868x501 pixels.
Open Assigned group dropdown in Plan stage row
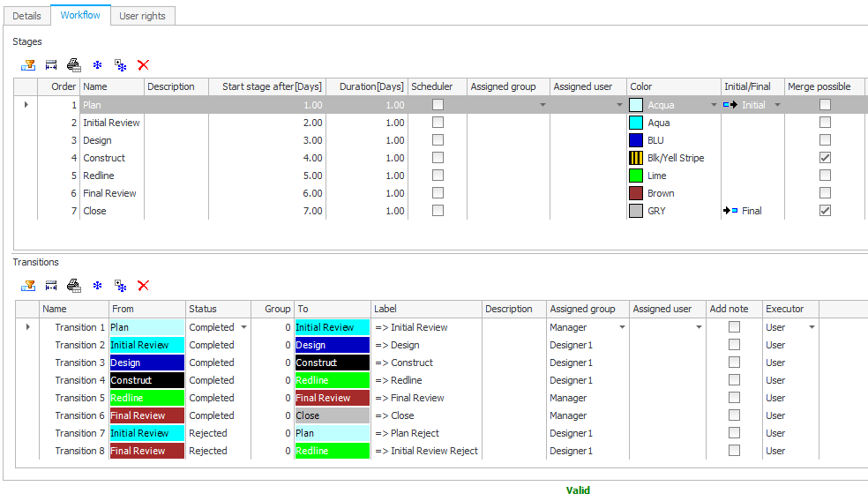542,105
